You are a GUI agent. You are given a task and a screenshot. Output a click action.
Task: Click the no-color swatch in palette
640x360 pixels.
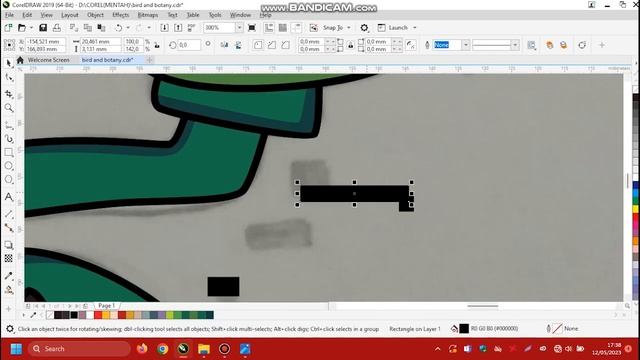click(x=50, y=315)
